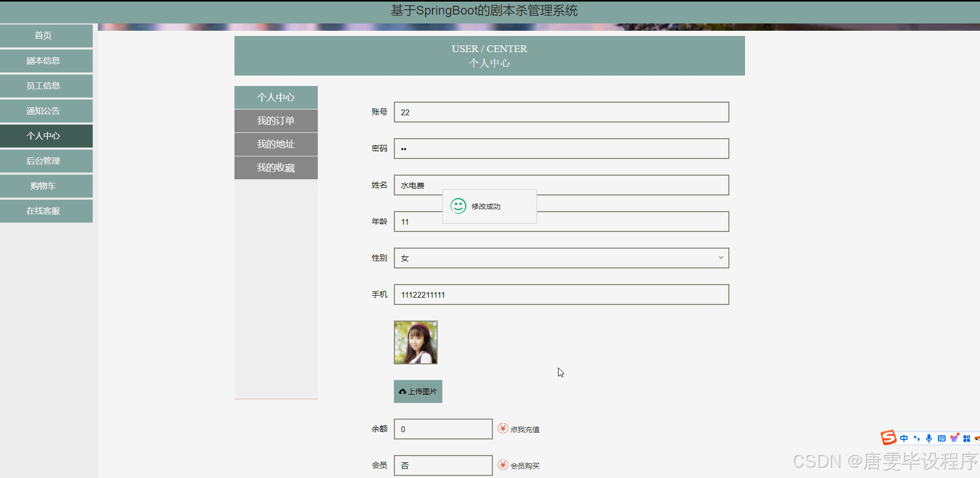This screenshot has width=980, height=478.
Task: Click the Sogou input method logo icon
Action: pyautogui.click(x=889, y=437)
